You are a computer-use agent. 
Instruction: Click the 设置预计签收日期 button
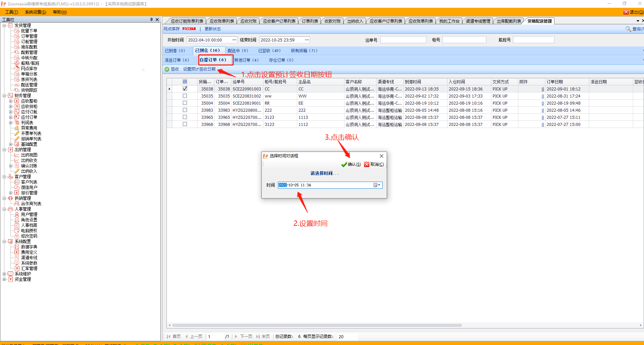pos(199,69)
